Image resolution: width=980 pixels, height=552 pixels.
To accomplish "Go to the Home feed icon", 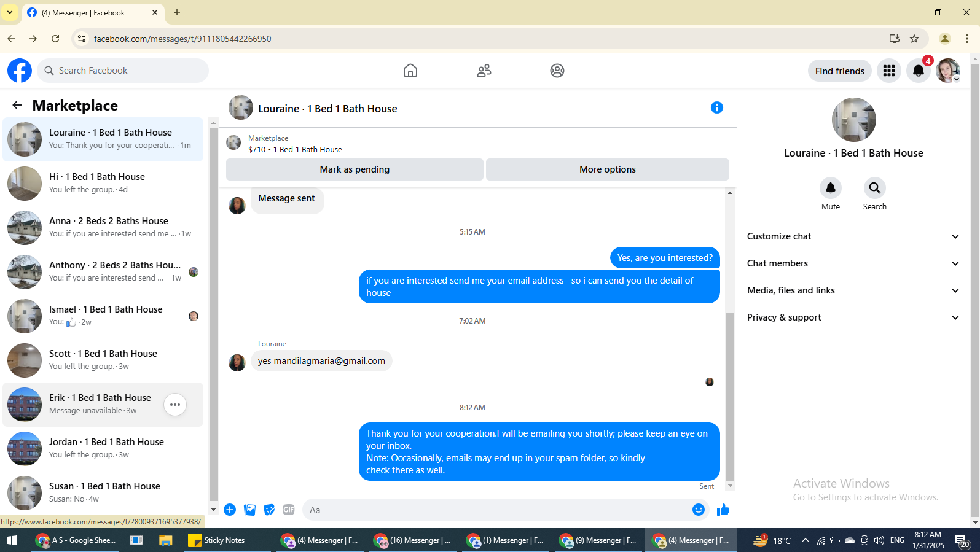I will [410, 71].
